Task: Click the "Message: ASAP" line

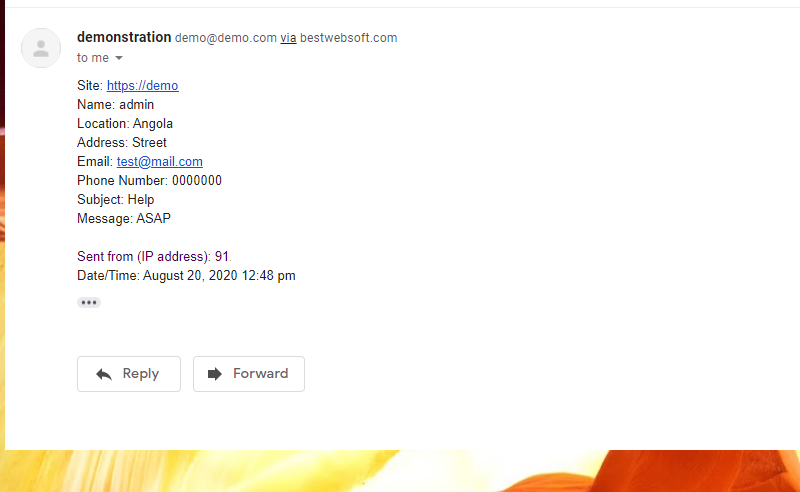Action: point(124,219)
